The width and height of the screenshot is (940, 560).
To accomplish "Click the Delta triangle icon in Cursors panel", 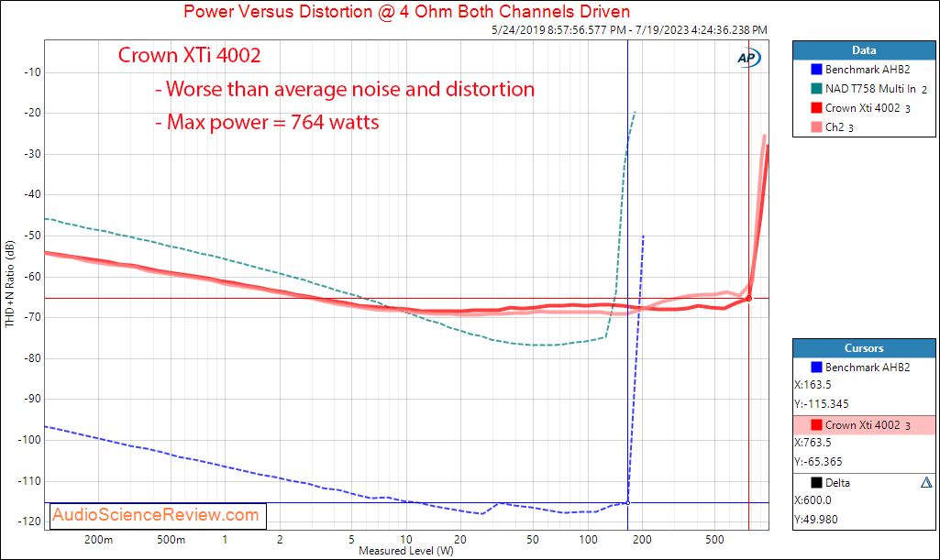I will [x=926, y=482].
